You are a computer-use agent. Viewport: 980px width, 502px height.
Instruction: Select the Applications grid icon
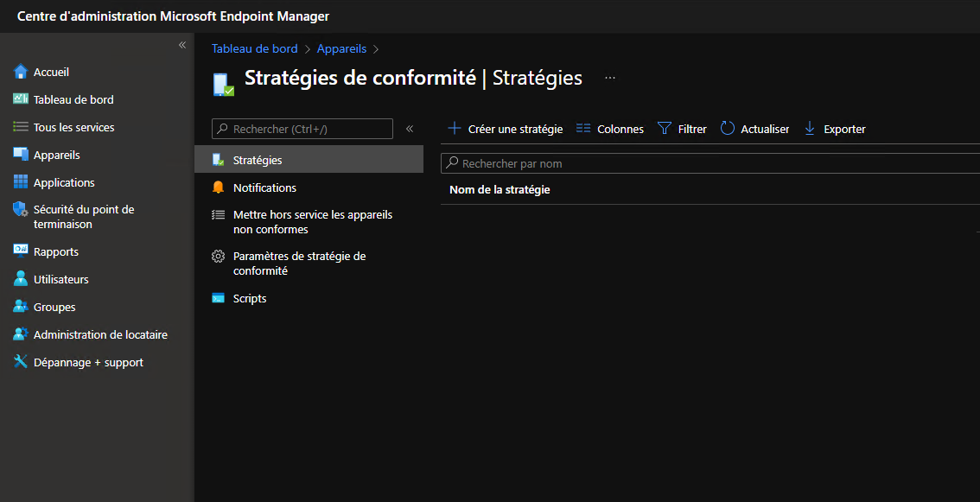[x=21, y=182]
